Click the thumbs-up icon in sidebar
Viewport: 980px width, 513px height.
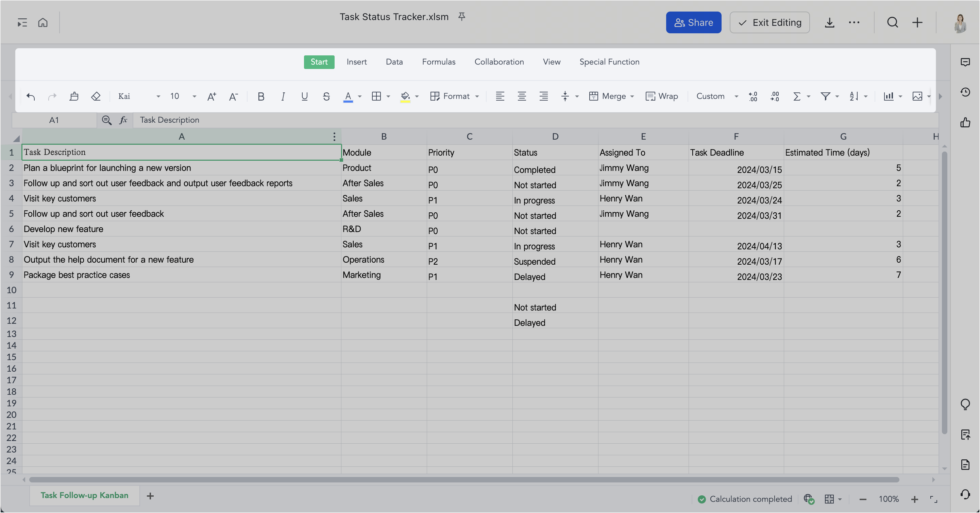click(x=965, y=122)
